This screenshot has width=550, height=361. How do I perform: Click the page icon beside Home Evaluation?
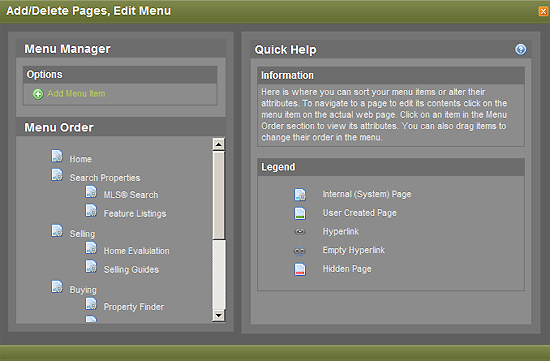(91, 248)
